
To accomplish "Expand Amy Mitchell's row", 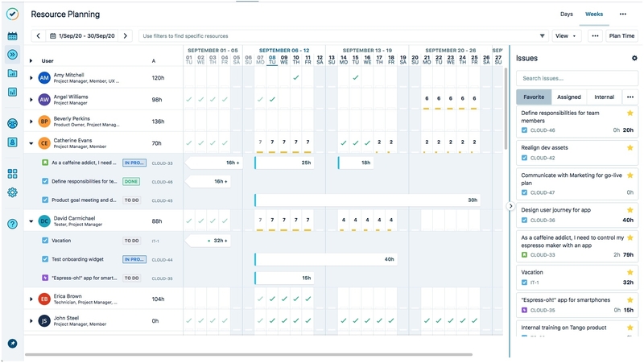I will click(x=31, y=78).
